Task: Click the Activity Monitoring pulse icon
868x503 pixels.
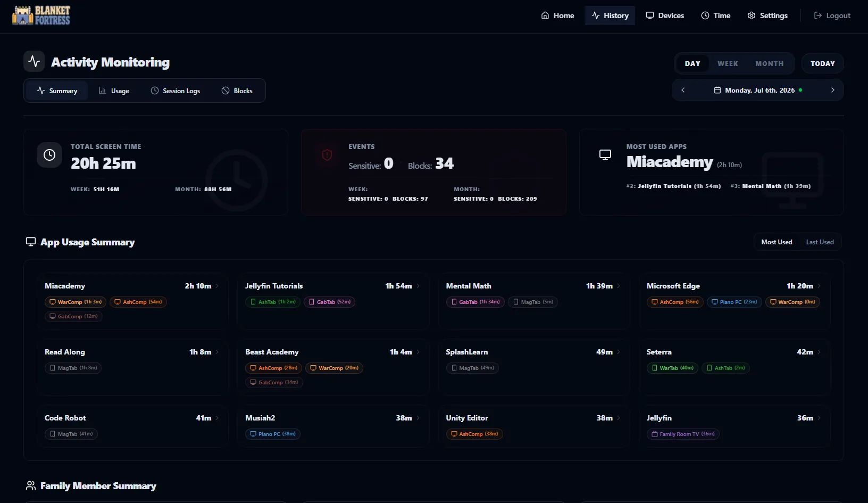Action: point(34,61)
